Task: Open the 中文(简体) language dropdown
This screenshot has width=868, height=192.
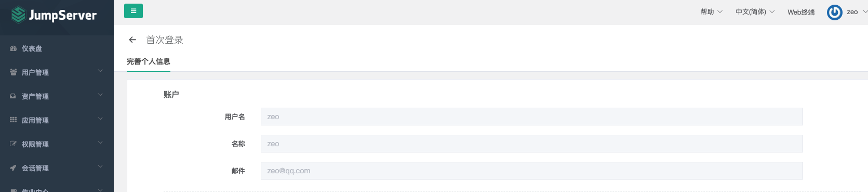Action: tap(755, 12)
